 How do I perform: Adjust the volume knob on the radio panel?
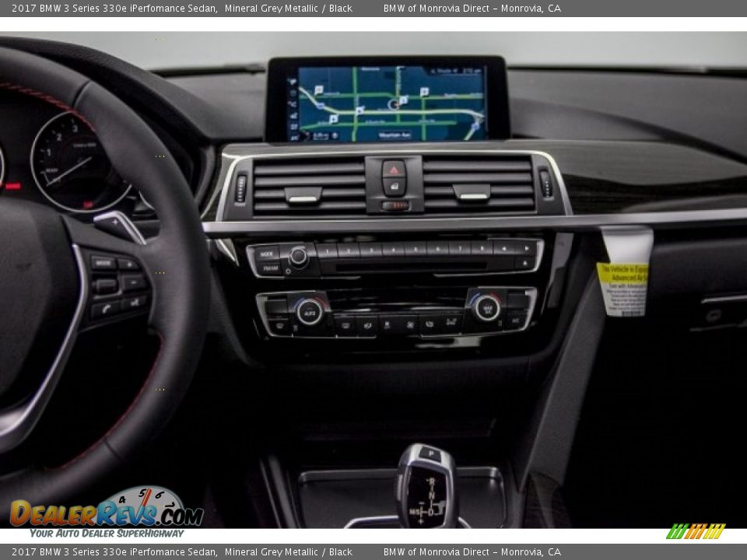pos(297,254)
